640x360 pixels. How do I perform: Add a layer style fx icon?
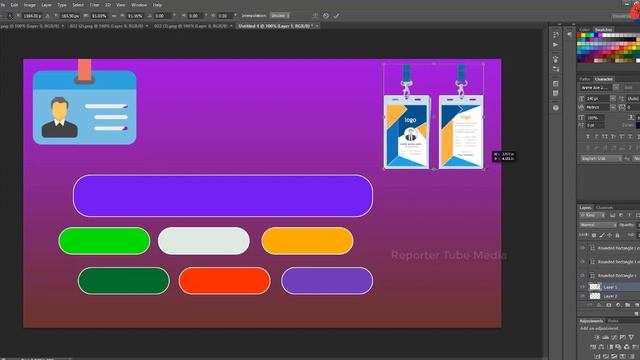click(x=599, y=305)
